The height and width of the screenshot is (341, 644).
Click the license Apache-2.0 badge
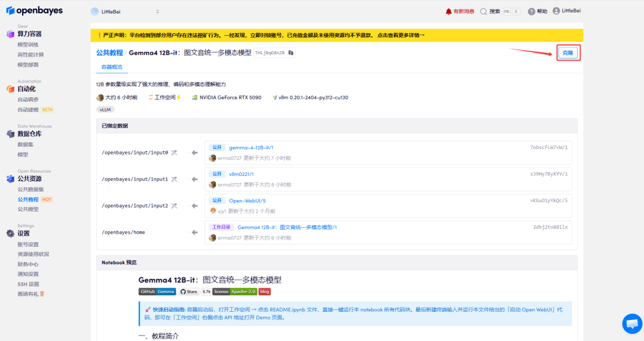pos(234,292)
